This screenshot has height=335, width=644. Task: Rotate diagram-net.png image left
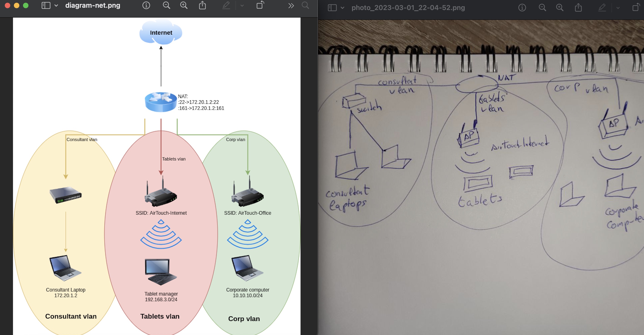click(260, 5)
